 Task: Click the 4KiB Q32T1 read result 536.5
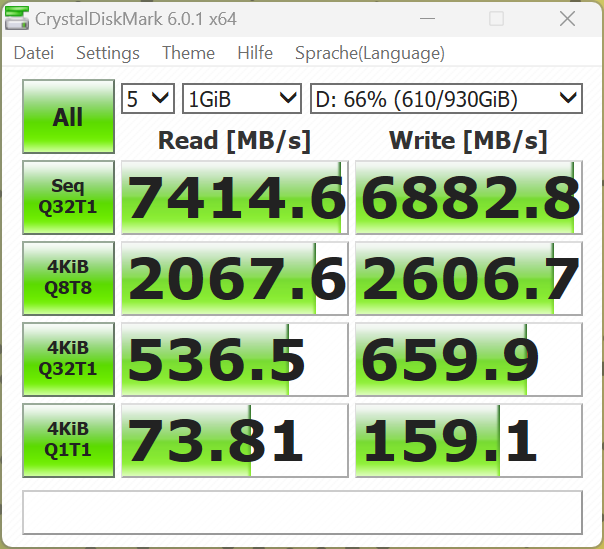pos(235,359)
